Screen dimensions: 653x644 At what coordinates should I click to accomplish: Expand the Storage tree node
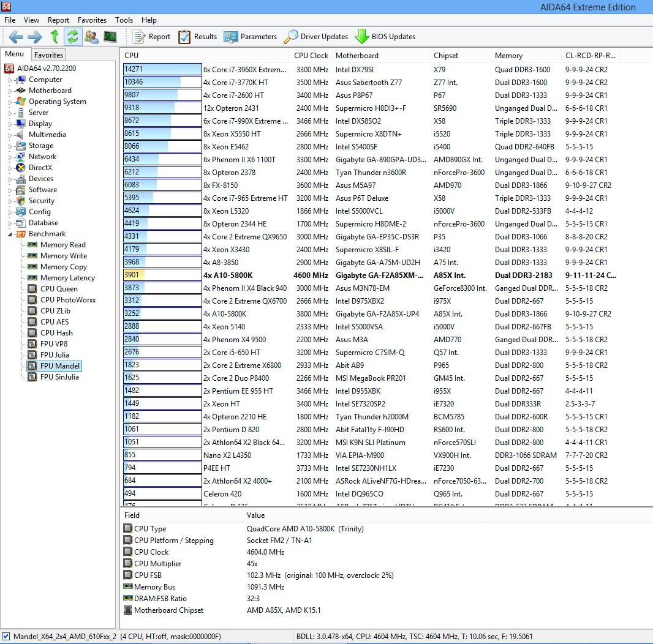point(10,146)
